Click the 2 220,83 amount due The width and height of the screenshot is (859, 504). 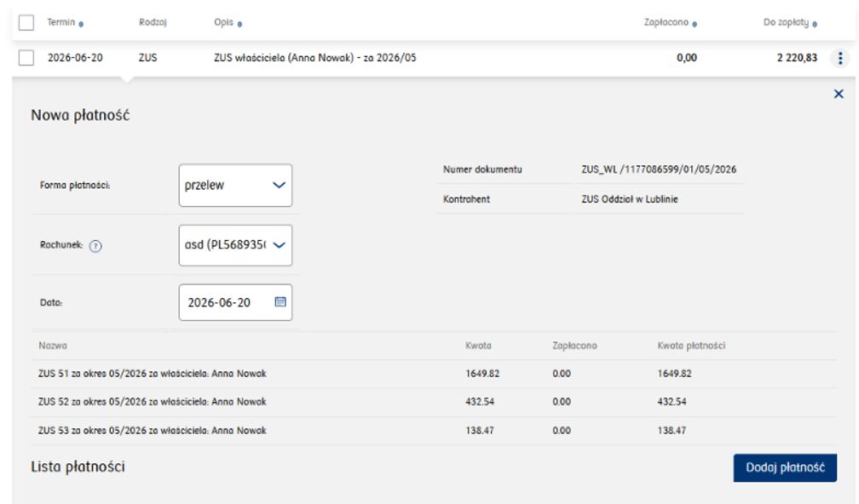pyautogui.click(x=797, y=57)
